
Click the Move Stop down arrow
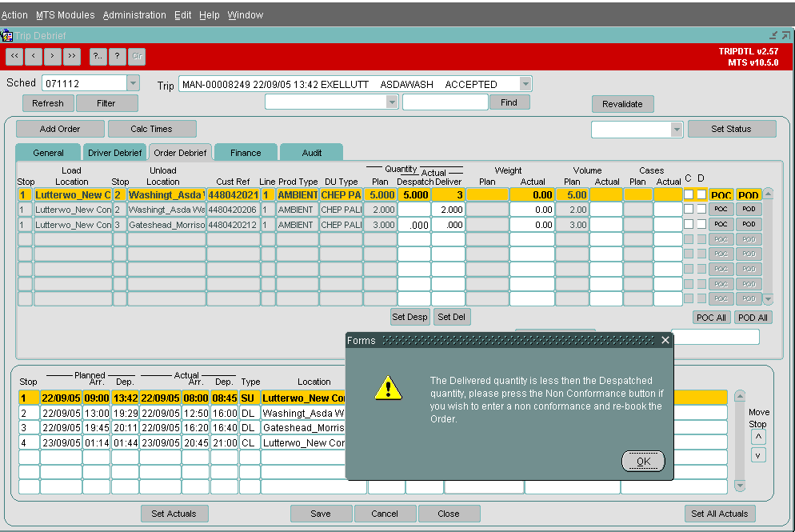tap(758, 455)
